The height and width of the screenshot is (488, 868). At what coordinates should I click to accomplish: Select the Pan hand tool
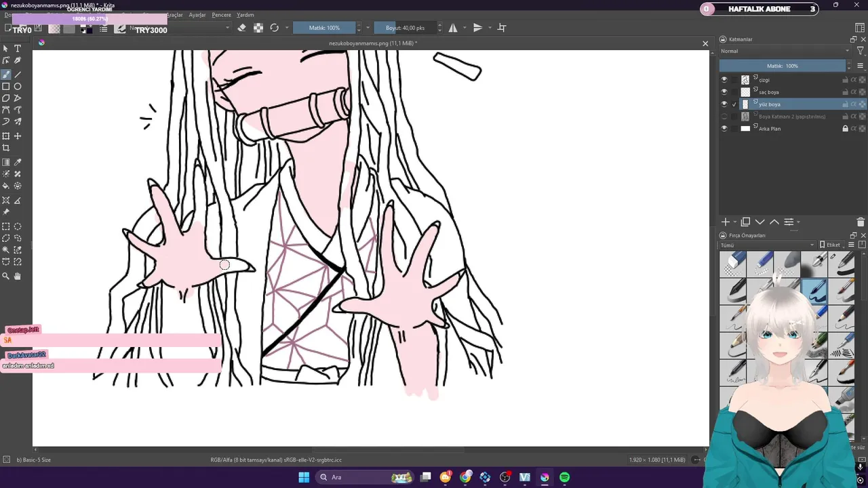click(18, 277)
